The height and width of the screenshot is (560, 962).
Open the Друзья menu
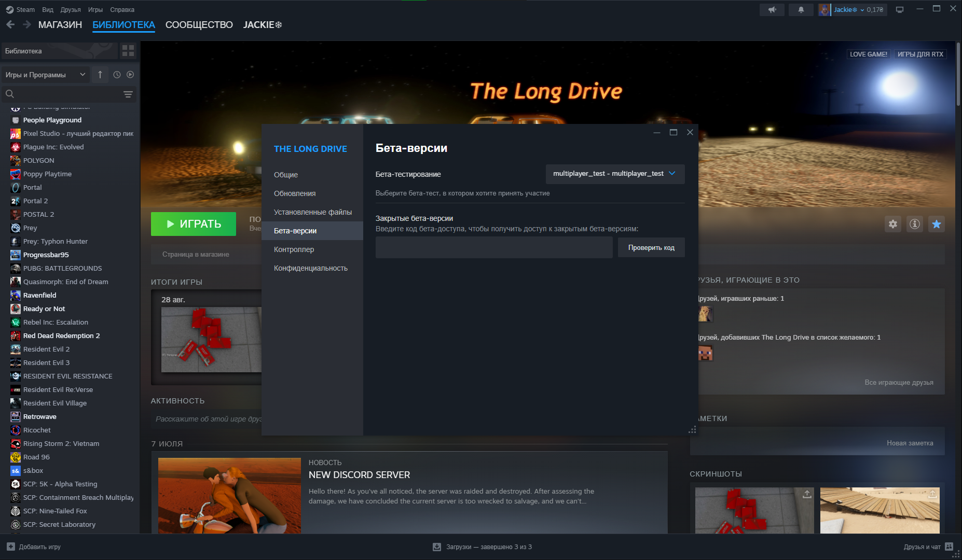(71, 9)
